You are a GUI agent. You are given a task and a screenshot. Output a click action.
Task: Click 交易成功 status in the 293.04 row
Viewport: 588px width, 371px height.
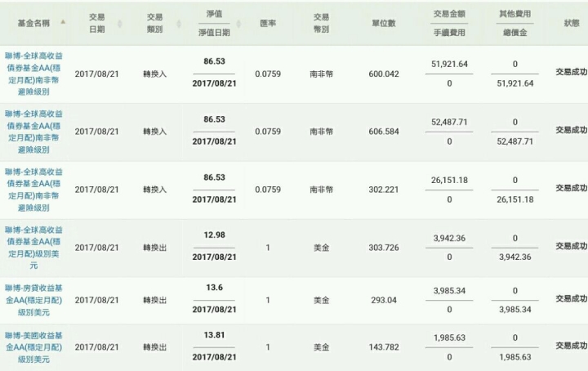tap(571, 298)
